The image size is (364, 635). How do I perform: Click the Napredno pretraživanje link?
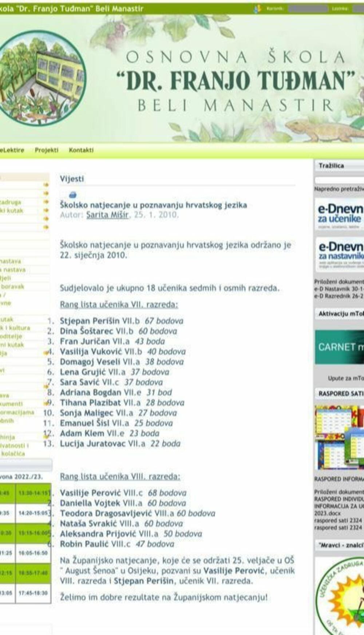(339, 189)
